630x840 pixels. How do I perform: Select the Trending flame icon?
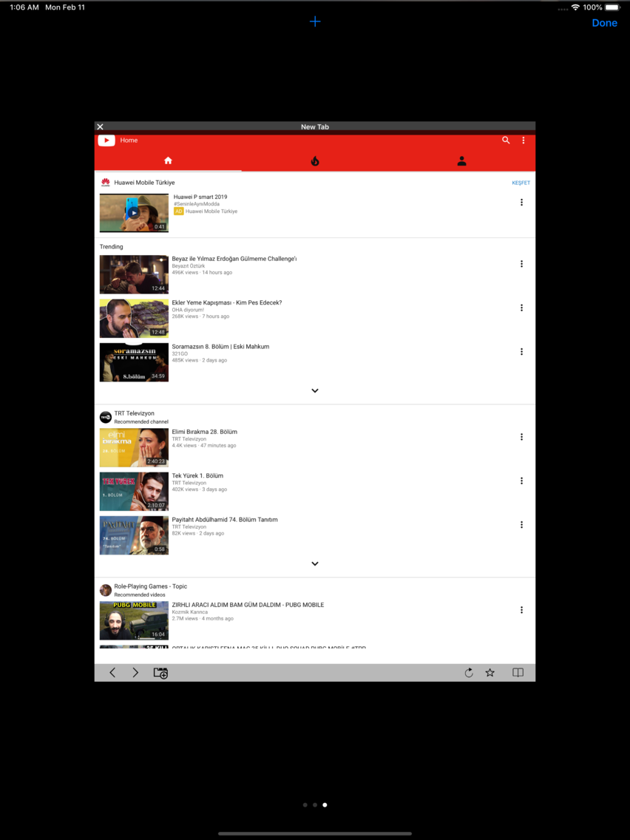coord(315,160)
